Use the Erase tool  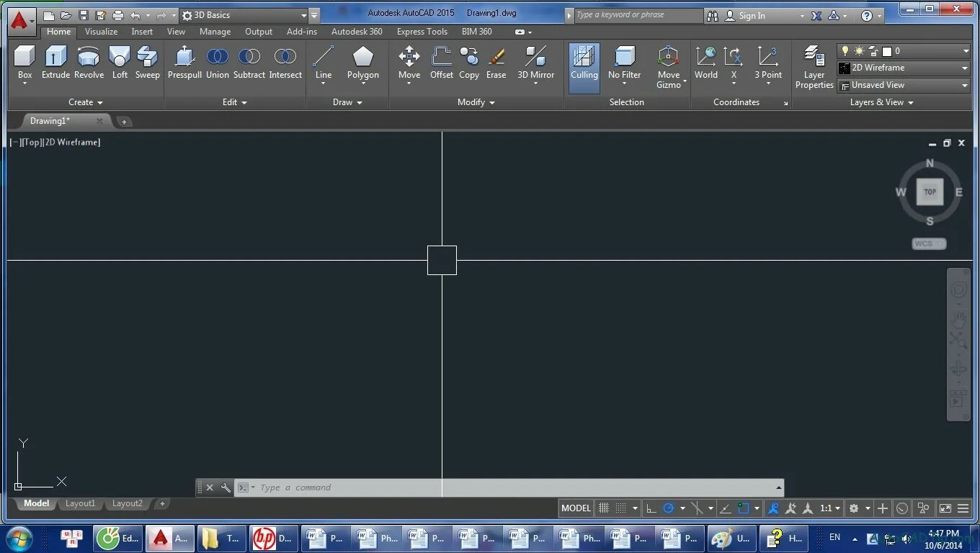[x=496, y=63]
